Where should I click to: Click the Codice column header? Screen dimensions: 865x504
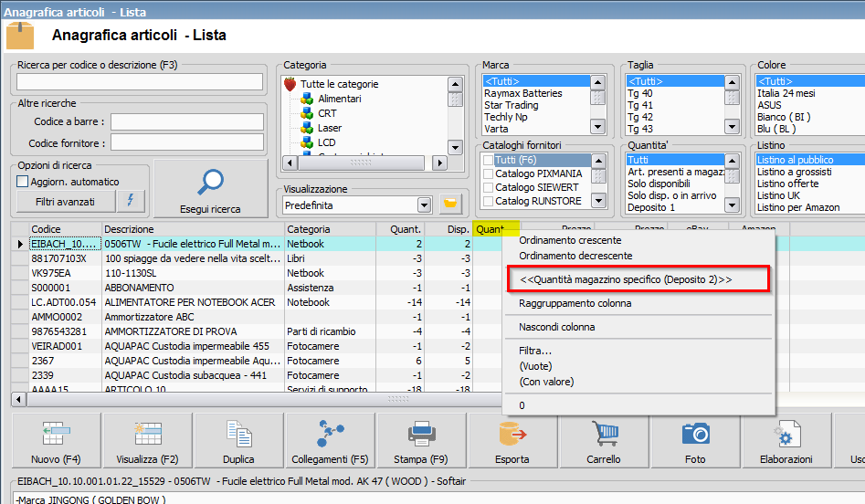click(x=65, y=229)
